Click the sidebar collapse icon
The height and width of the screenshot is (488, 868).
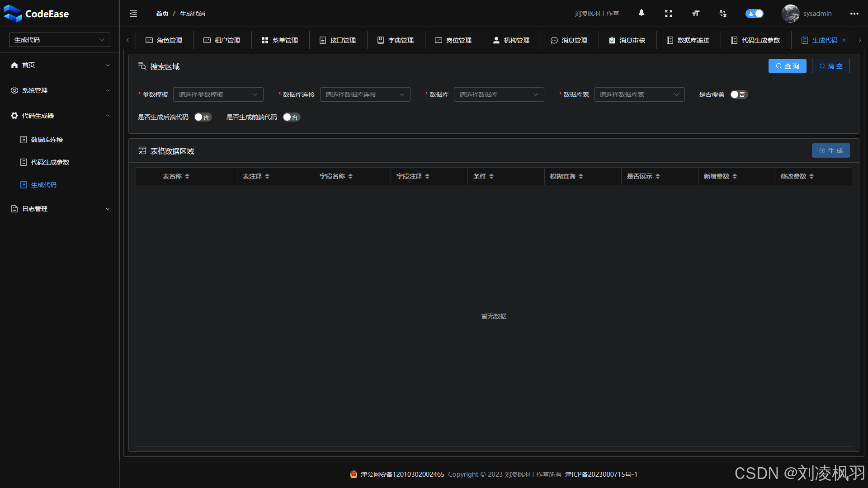[x=133, y=14]
